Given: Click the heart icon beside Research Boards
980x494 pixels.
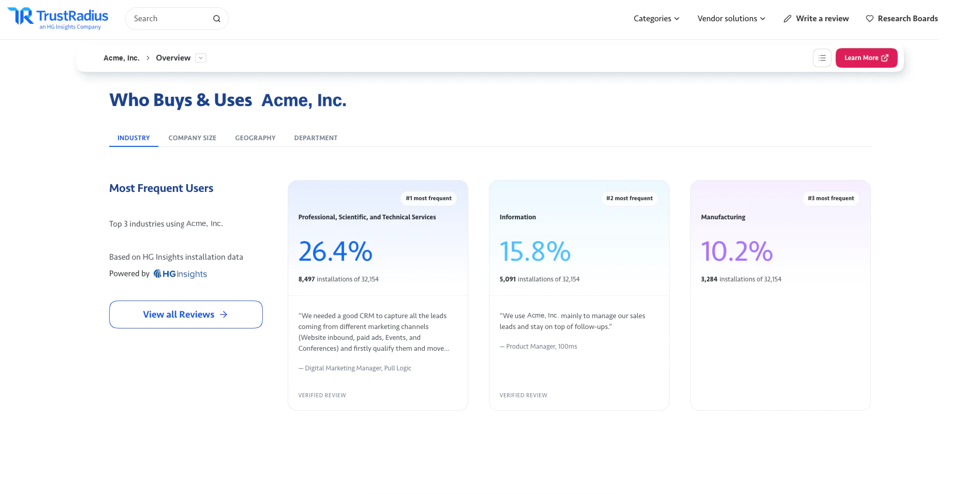Looking at the screenshot, I should coord(870,19).
